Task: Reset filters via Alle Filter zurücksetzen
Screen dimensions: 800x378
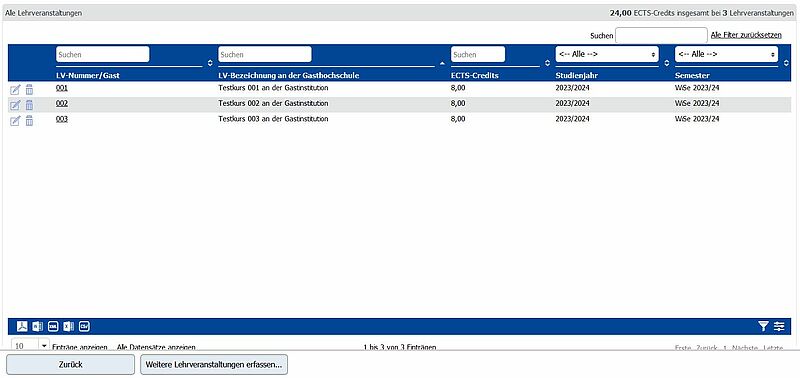Action: 746,35
